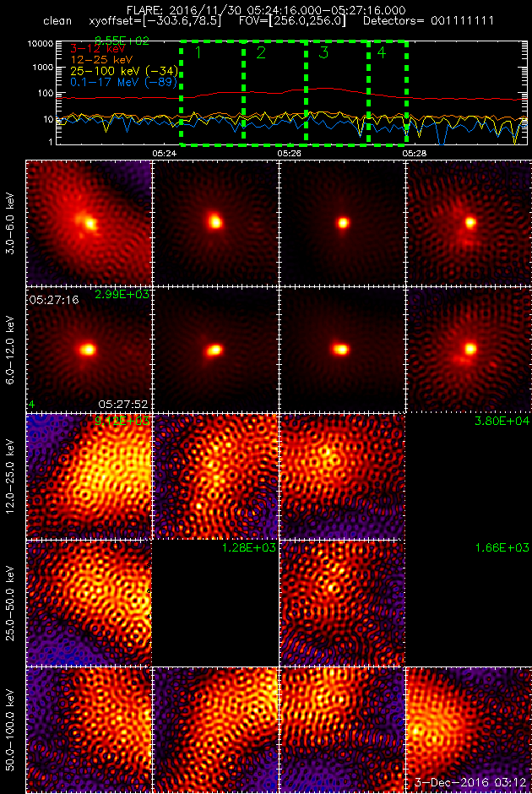Pick the 12.0-25.0 keV map in column two
The width and height of the screenshot is (532, 794).
(x=215, y=476)
